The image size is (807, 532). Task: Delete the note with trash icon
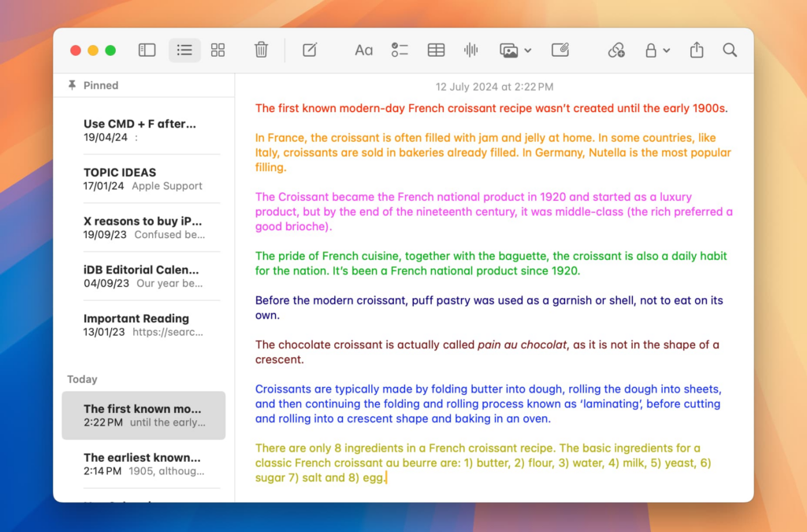pos(261,50)
